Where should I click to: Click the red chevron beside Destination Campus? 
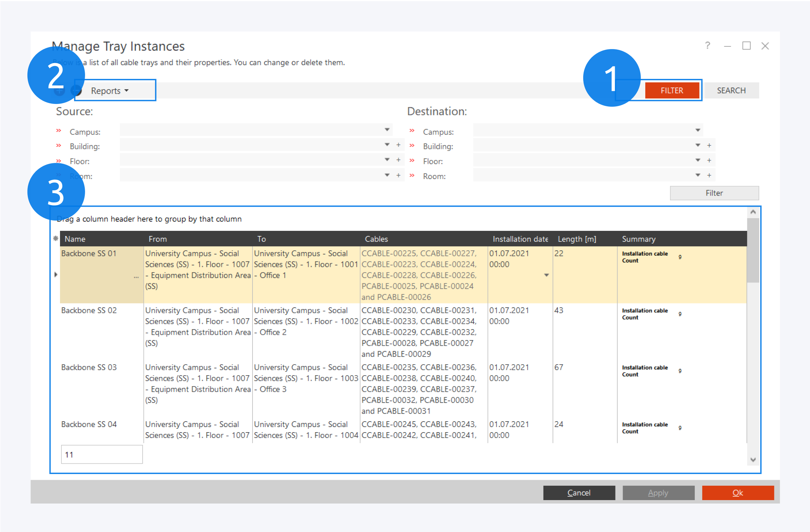point(412,131)
